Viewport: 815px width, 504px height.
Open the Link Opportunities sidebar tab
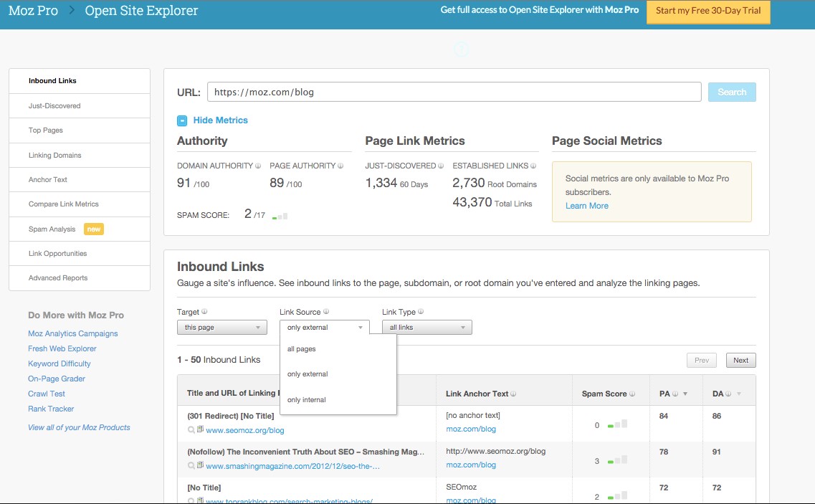[x=80, y=253]
